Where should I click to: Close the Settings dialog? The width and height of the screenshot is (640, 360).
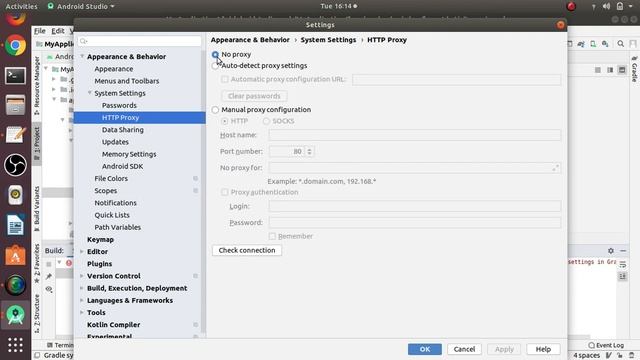pyautogui.click(x=560, y=25)
